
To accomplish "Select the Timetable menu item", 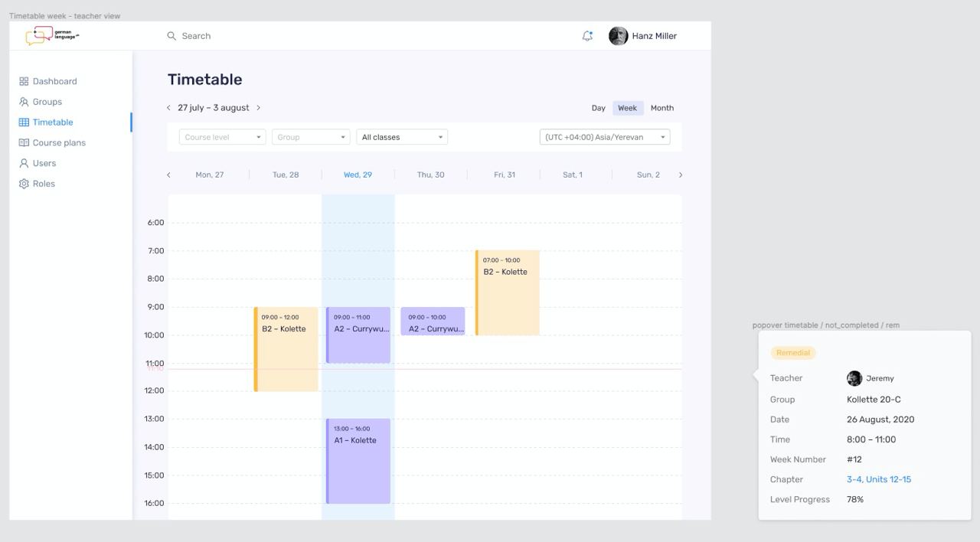I will coord(53,122).
